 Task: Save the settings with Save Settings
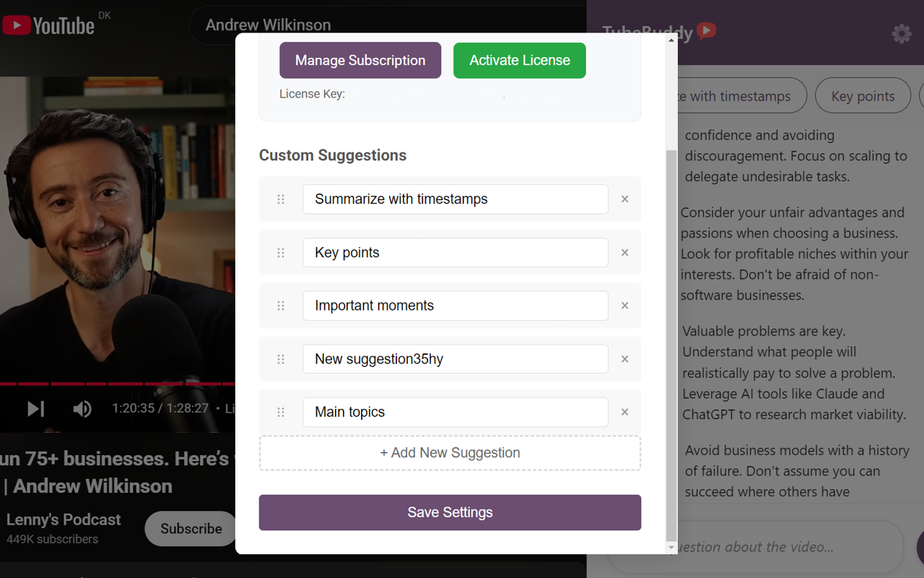point(450,512)
